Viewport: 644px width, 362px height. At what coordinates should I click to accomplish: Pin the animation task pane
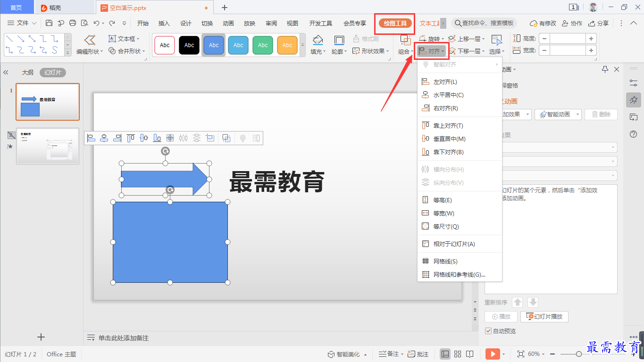605,69
